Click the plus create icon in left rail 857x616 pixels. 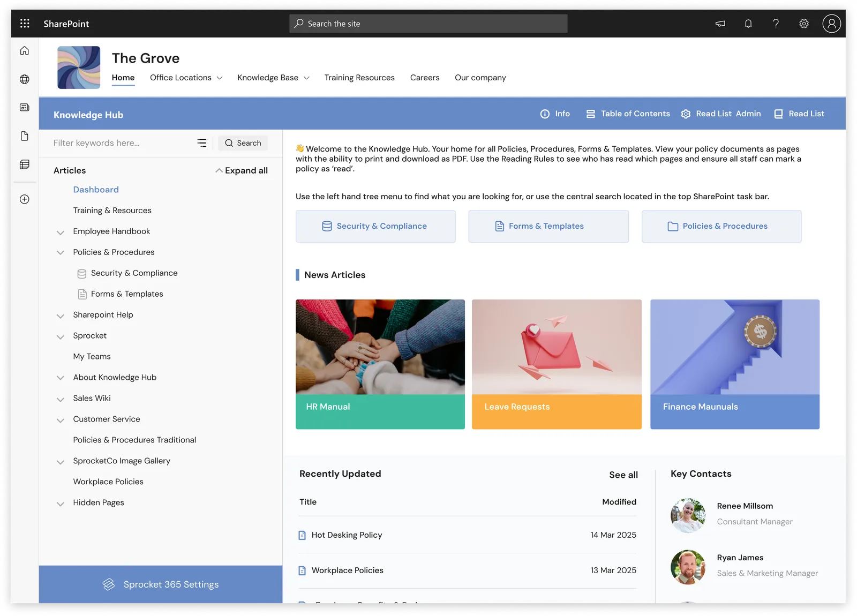coord(25,199)
